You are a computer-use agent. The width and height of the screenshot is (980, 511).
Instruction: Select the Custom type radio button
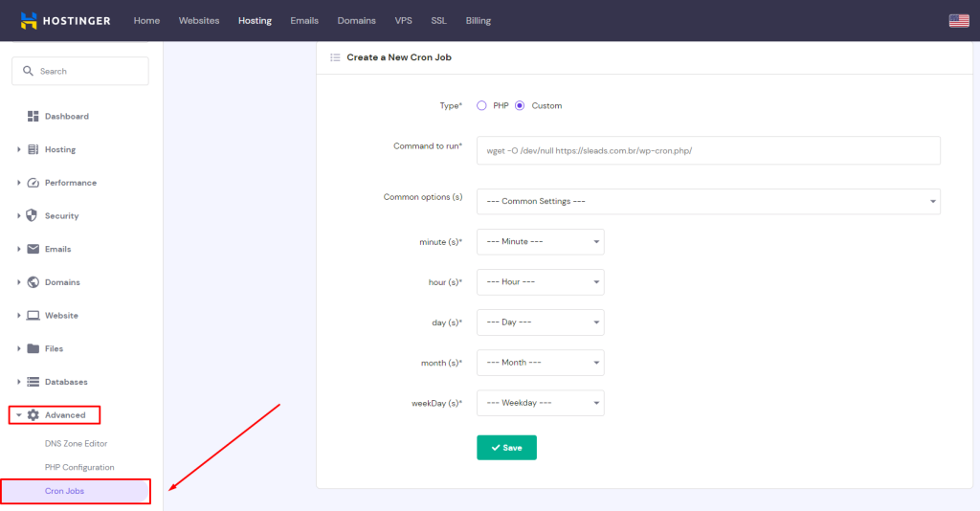pyautogui.click(x=520, y=105)
